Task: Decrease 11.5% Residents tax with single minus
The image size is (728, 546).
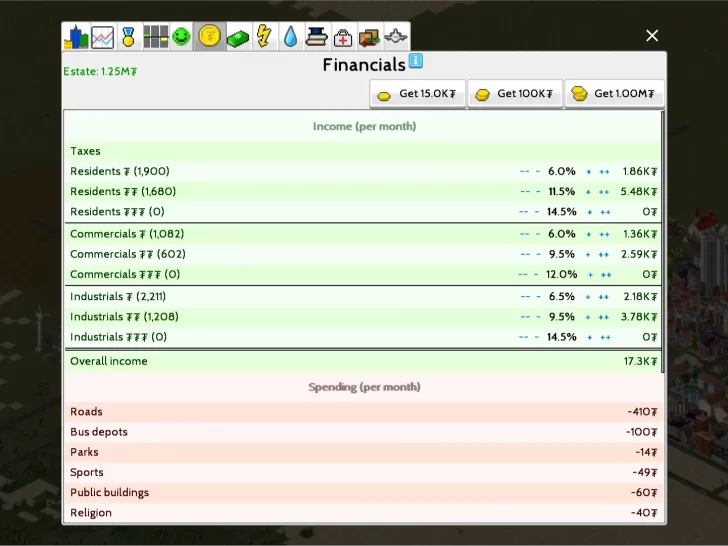Action: click(537, 192)
